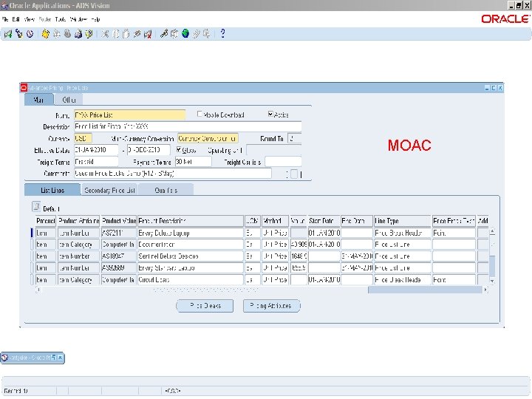
Task: Open the Tools menu
Action: pos(61,19)
